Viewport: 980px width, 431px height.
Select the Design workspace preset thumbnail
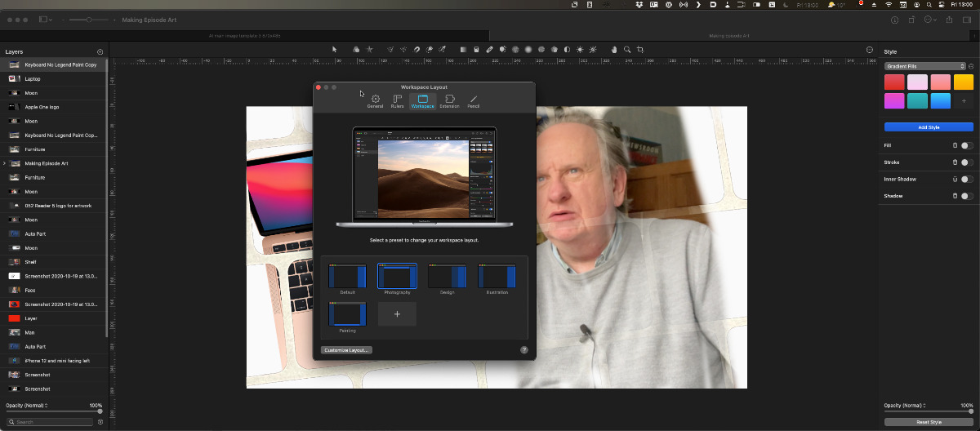pos(447,278)
